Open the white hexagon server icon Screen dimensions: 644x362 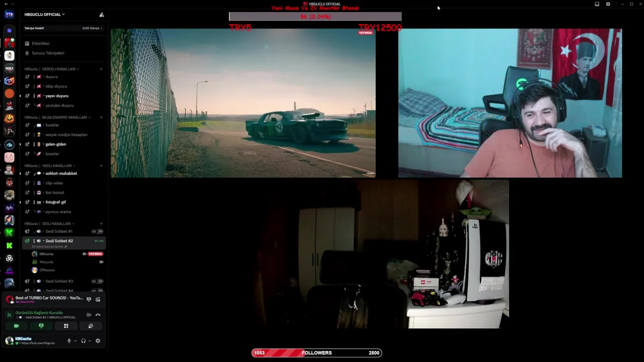click(9, 258)
